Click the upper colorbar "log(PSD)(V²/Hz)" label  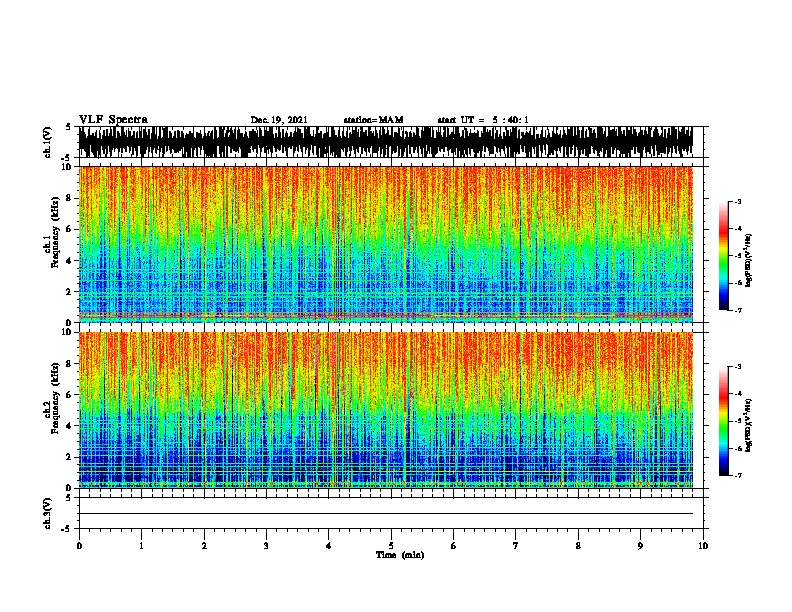tap(749, 261)
